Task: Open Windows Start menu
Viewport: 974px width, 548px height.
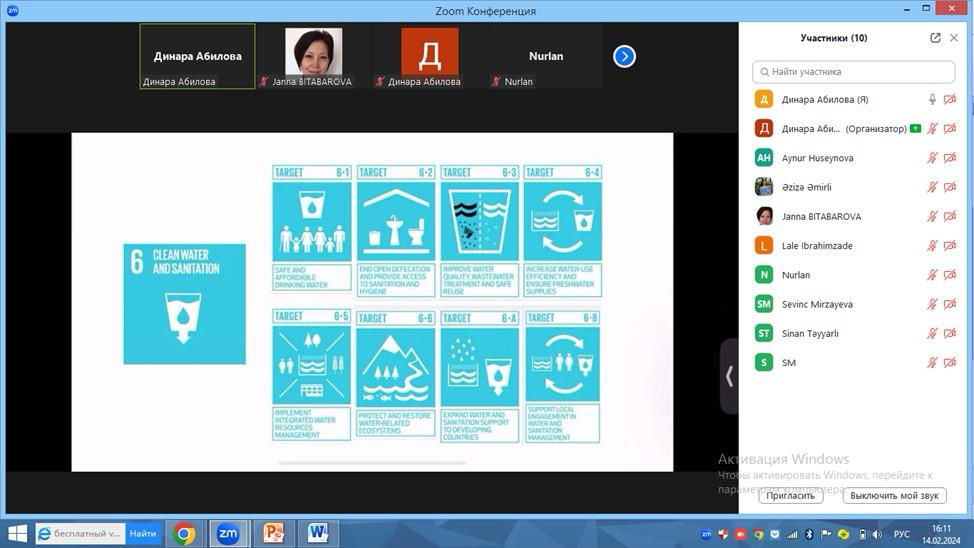Action: point(17,533)
